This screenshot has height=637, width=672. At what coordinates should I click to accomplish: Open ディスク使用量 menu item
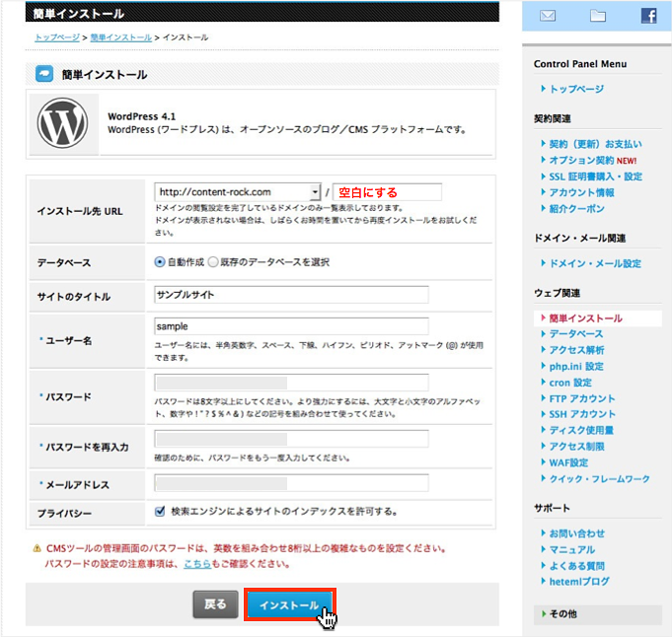tap(581, 430)
